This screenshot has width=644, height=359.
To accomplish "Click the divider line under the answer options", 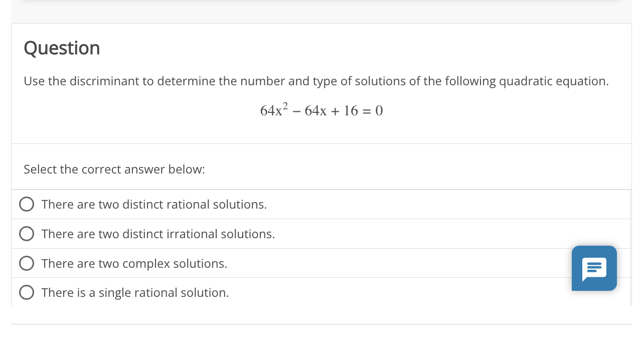I will point(321,323).
